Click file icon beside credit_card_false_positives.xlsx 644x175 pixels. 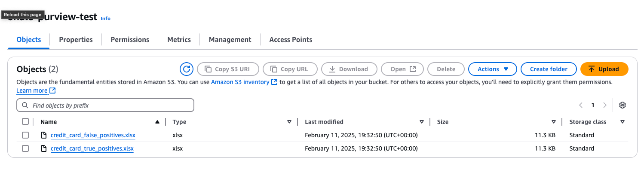click(x=43, y=136)
